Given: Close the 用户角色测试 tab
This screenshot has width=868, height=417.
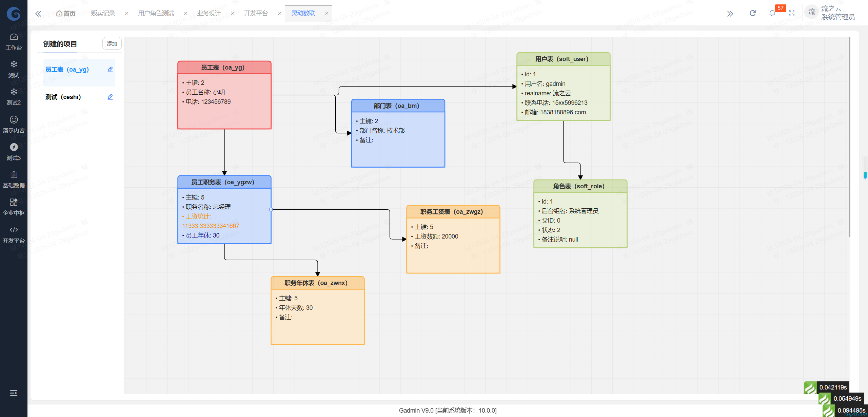Looking at the screenshot, I should point(186,13).
